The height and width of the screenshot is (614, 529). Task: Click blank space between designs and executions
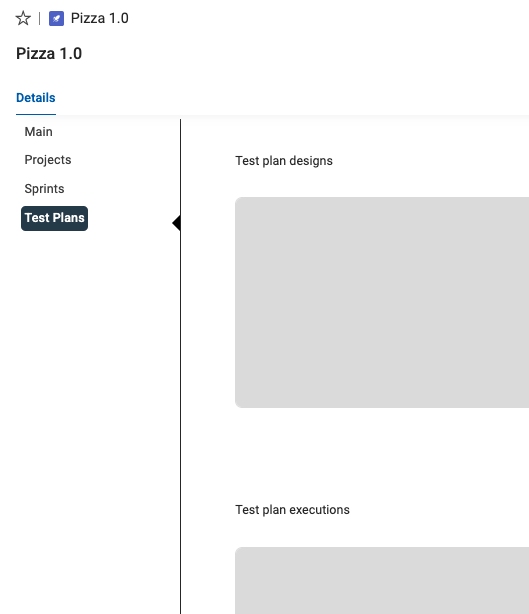coord(382,454)
